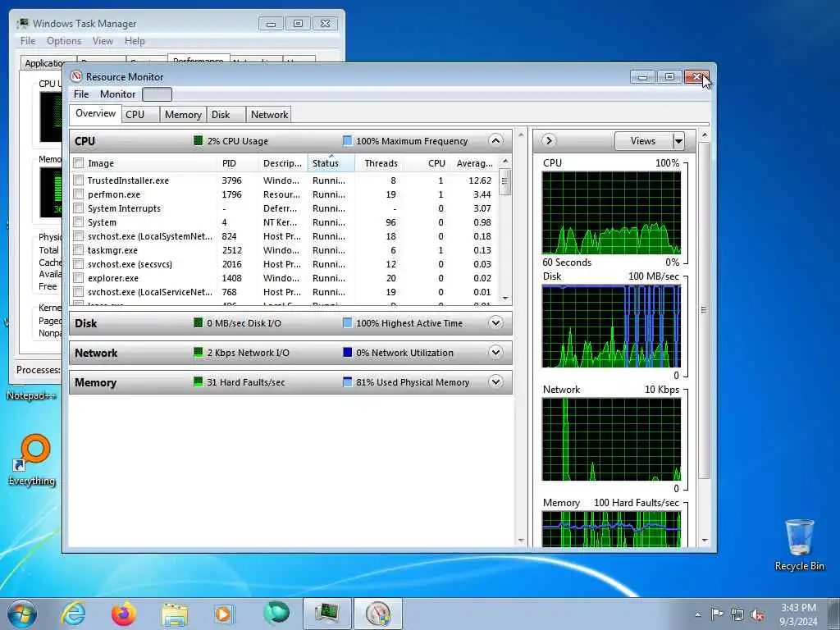Click Resource Monitor taskbar button
Screen dimensions: 840x630
click(378, 614)
